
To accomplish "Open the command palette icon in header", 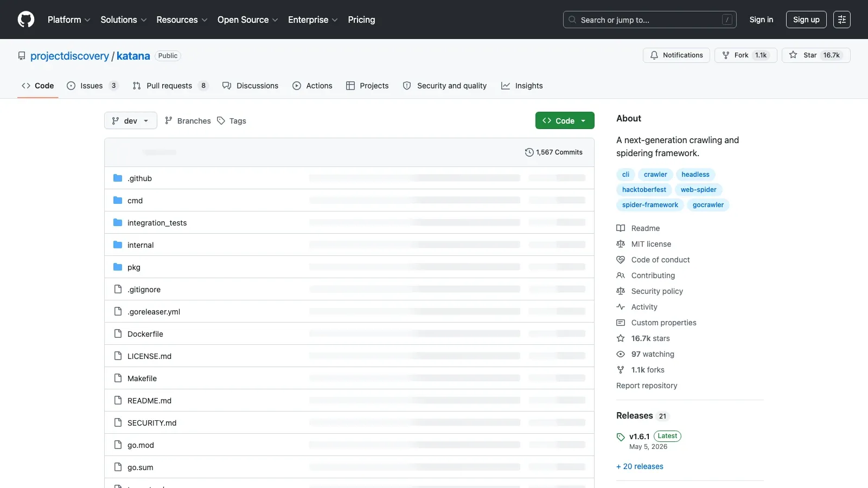I will (x=842, y=20).
